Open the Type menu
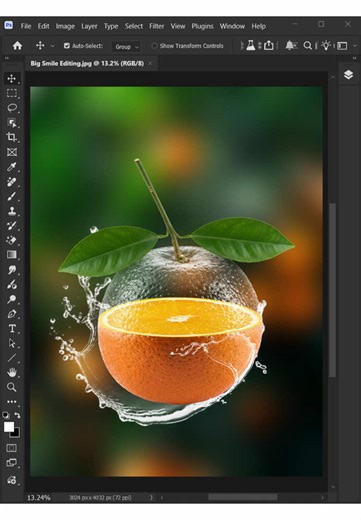361x520 pixels. (111, 26)
